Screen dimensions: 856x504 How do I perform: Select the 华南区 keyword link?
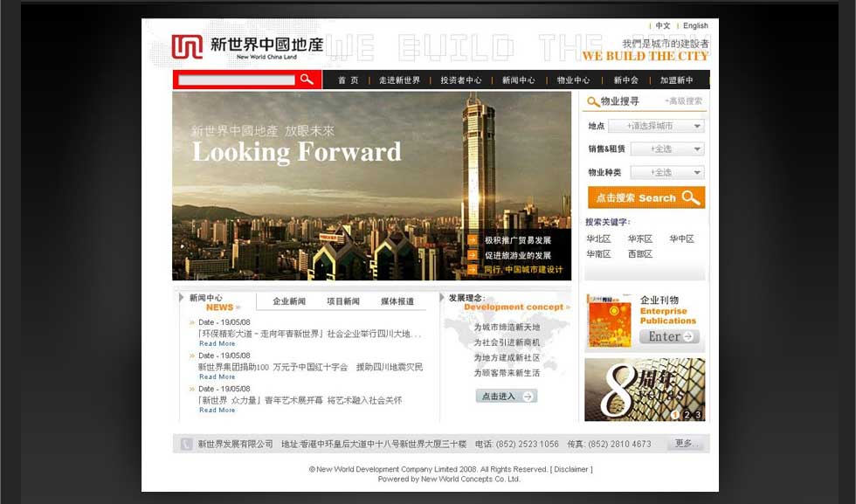click(x=599, y=254)
